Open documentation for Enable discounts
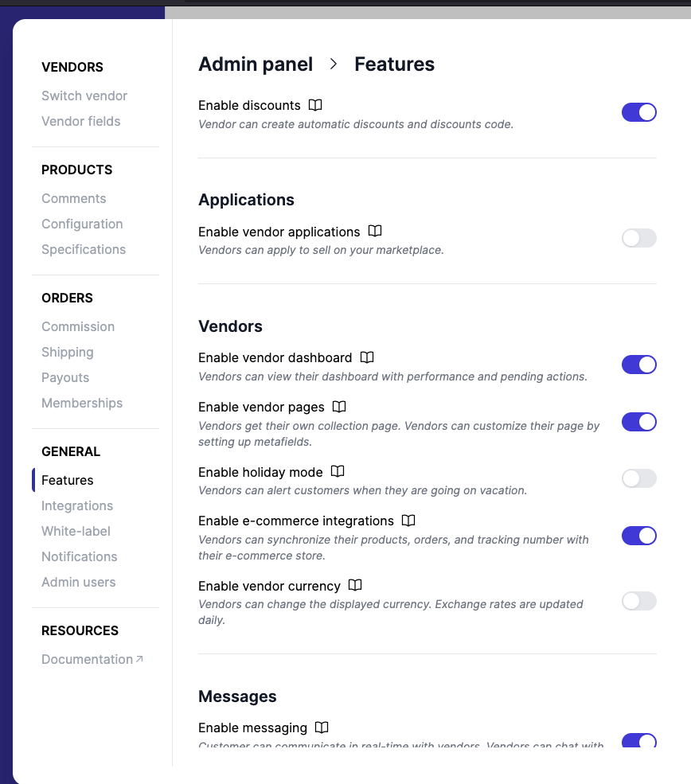This screenshot has height=784, width=691. coord(315,104)
